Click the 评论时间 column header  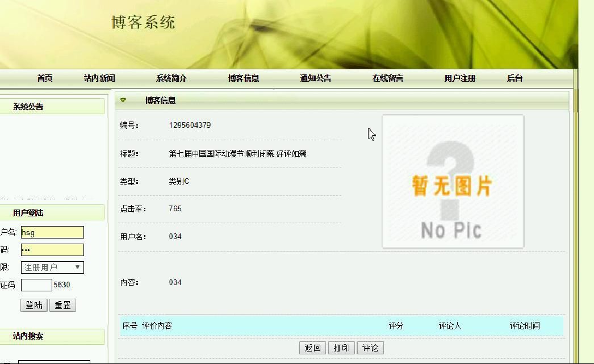525,326
